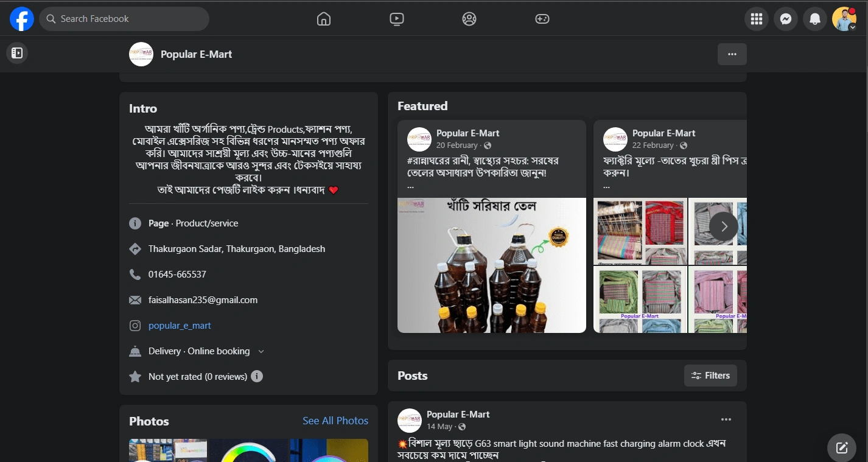The height and width of the screenshot is (462, 868).
Task: Click the rating star icon
Action: [135, 377]
